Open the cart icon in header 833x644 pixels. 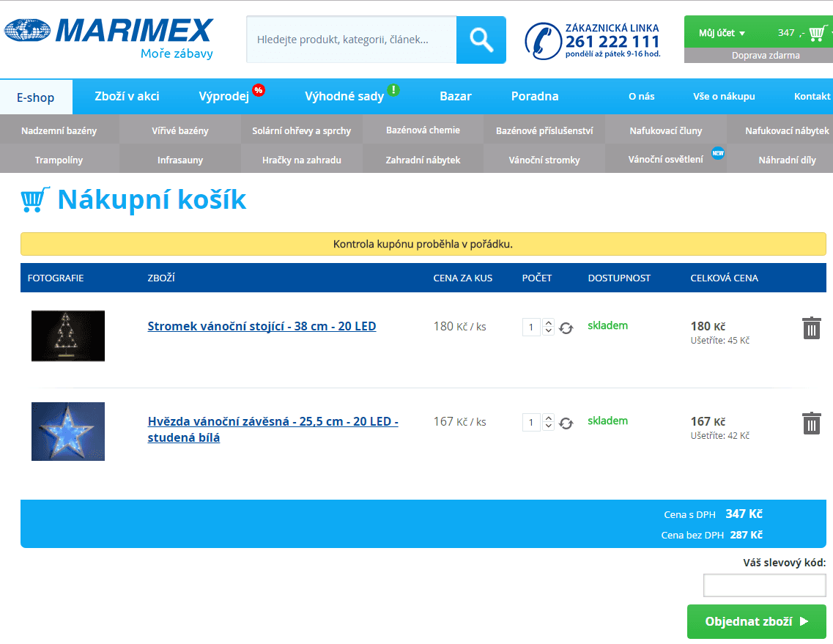pos(817,33)
